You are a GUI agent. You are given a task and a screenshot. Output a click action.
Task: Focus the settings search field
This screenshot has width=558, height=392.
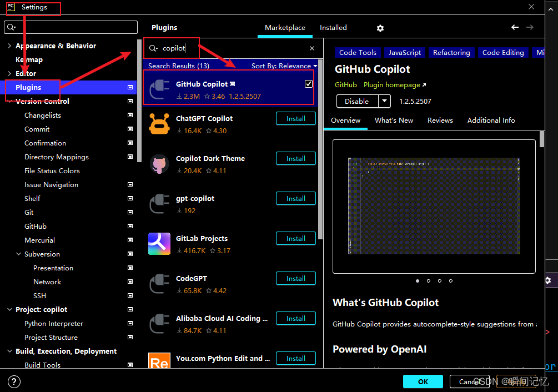tap(71, 27)
